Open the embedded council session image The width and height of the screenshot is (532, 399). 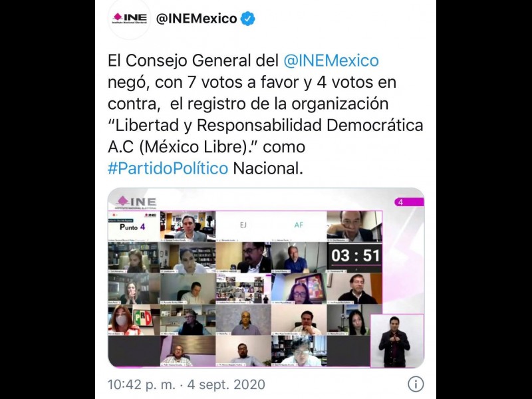pyautogui.click(x=266, y=278)
